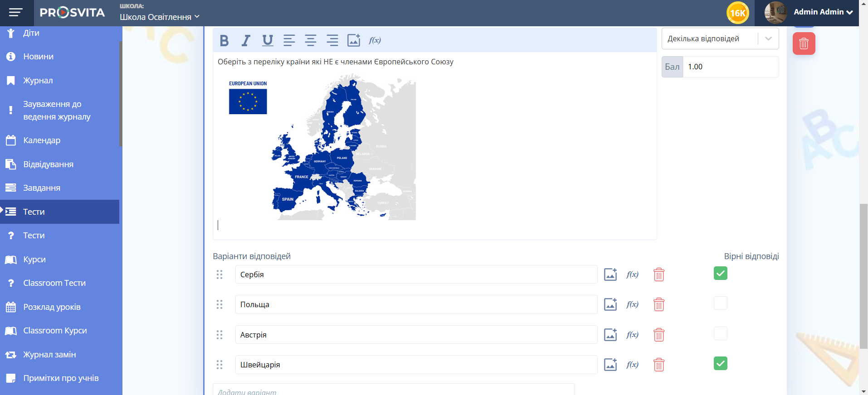Image resolution: width=868 pixels, height=395 pixels.
Task: Insert formula for the Швейцарія answer
Action: [x=632, y=365]
